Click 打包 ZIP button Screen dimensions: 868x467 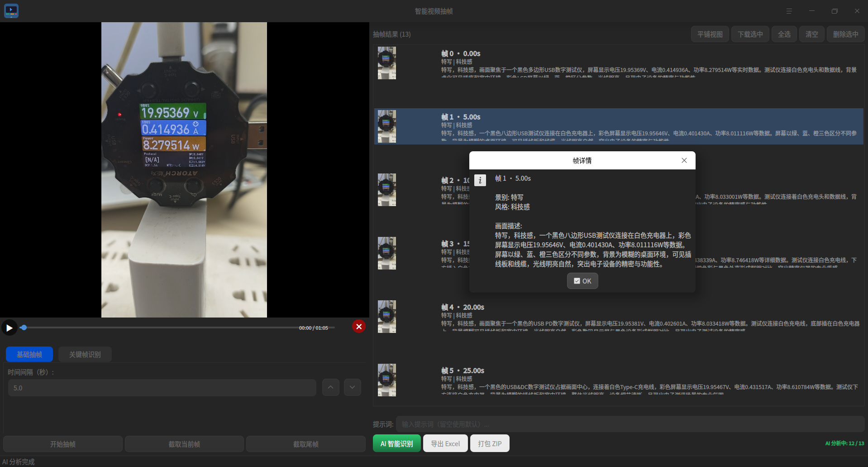490,443
